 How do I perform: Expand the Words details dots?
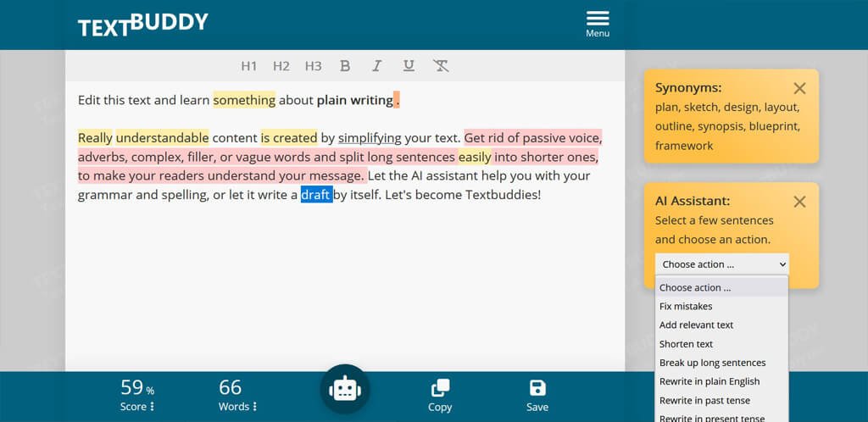(254, 407)
